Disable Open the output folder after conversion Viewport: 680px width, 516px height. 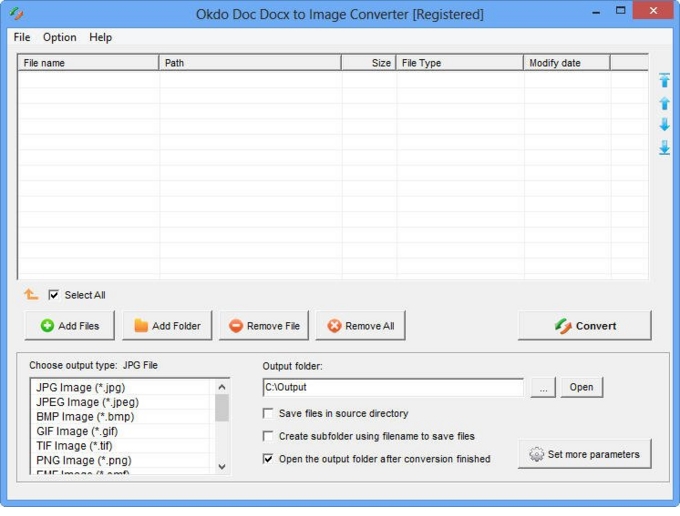pos(268,458)
